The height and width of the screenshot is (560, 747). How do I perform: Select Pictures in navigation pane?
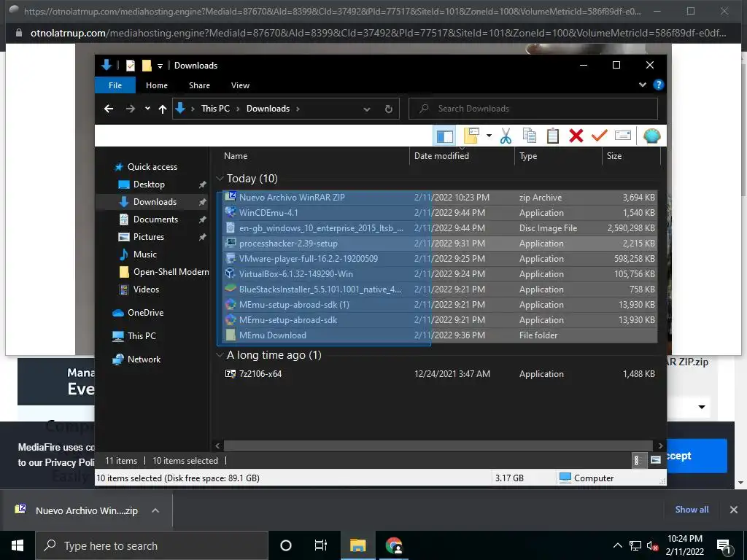tap(148, 237)
